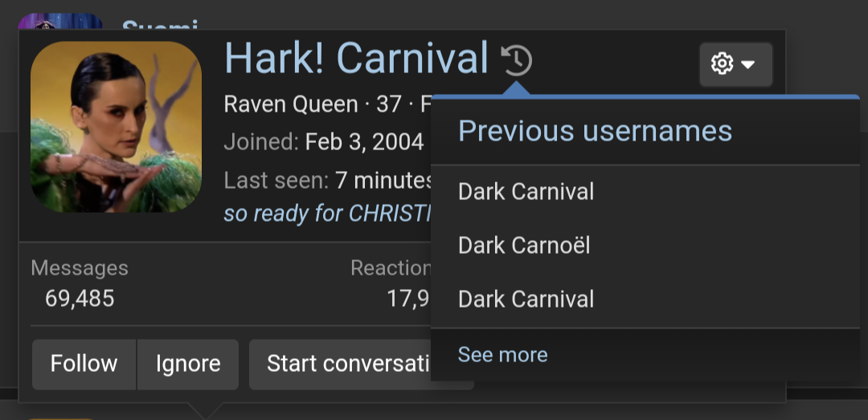Click the gear cog icon
This screenshot has height=420, width=868.
(722, 64)
